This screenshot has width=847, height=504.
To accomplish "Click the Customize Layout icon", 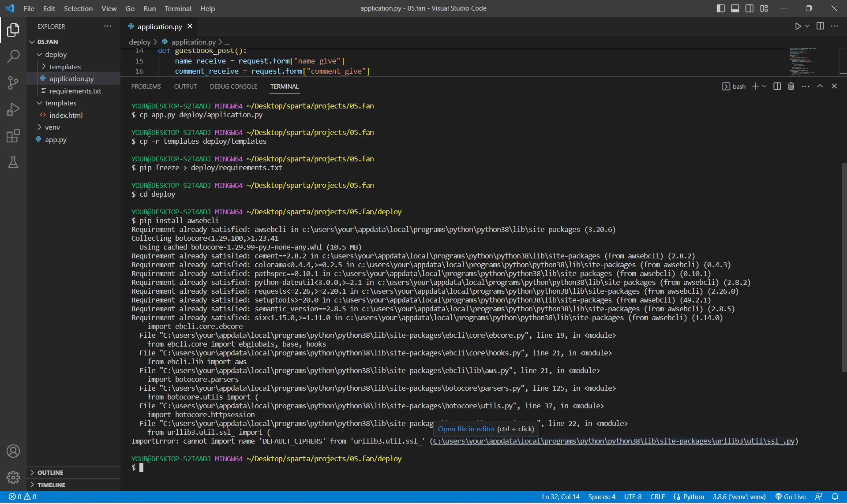I will [764, 8].
